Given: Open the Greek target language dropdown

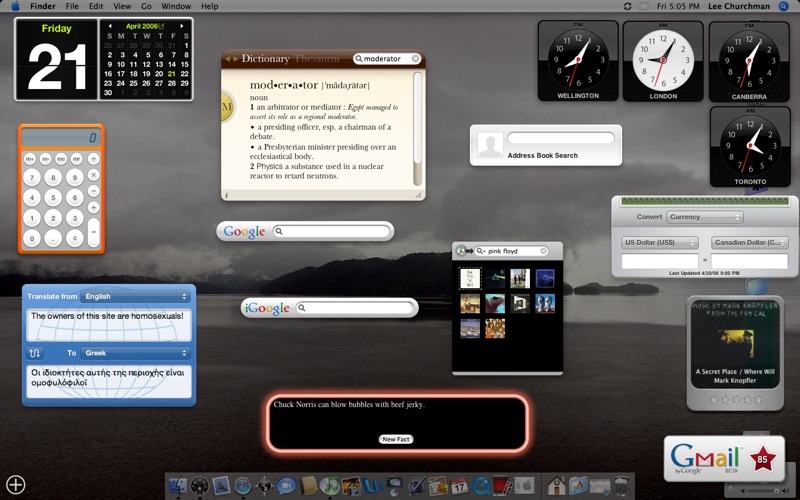Looking at the screenshot, I should (x=136, y=353).
